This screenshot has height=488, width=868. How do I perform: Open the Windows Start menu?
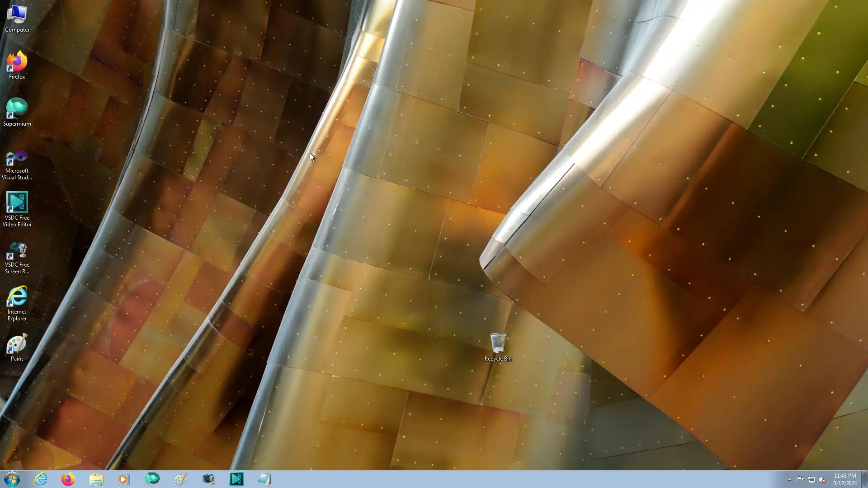tap(12, 479)
